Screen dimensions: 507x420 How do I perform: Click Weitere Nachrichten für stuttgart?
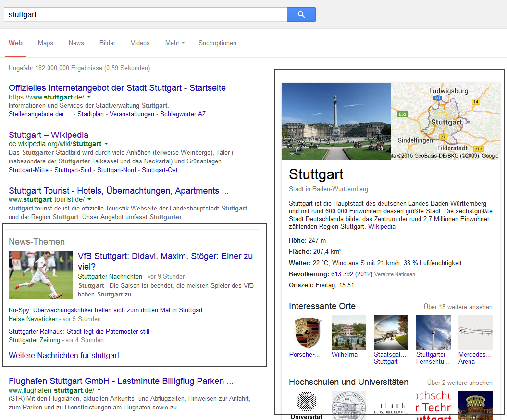(x=65, y=355)
